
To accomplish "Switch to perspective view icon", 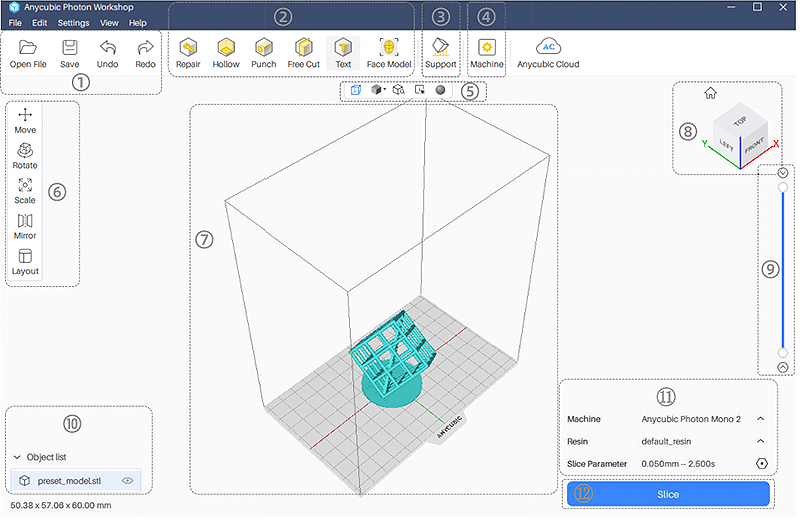I will point(356,90).
